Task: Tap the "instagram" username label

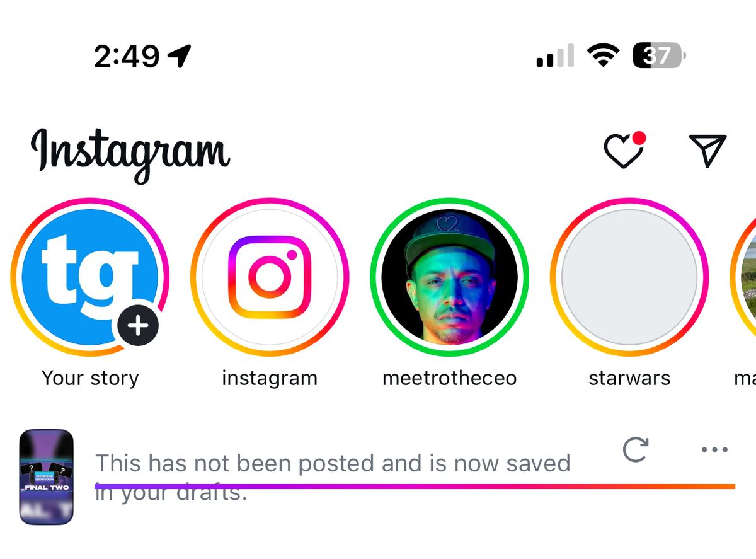Action: (270, 378)
